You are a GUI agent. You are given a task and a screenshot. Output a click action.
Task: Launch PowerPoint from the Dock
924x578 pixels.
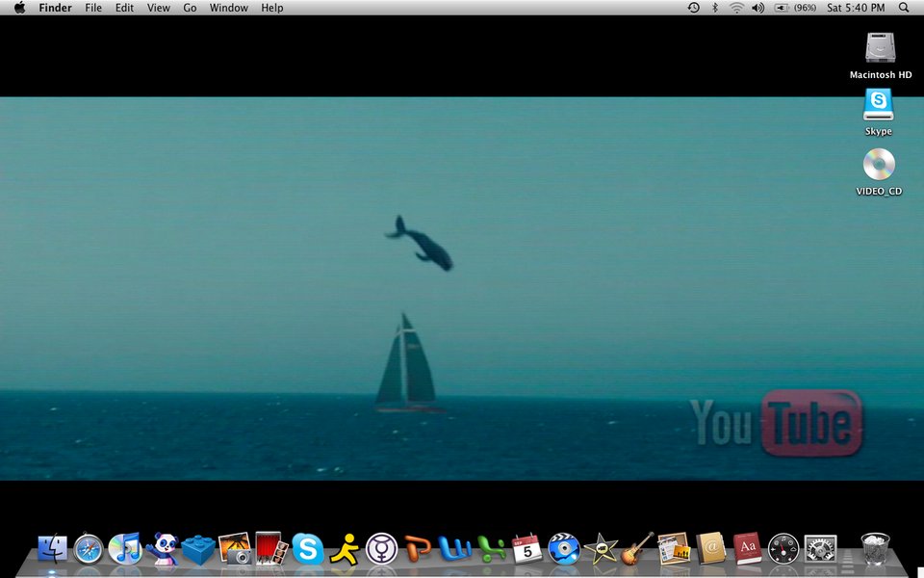coord(418,549)
